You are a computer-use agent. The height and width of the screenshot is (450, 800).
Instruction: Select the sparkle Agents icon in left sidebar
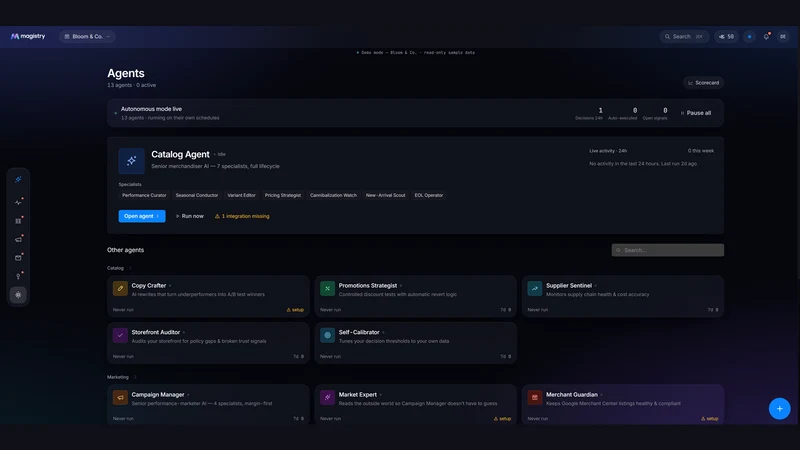(18, 180)
